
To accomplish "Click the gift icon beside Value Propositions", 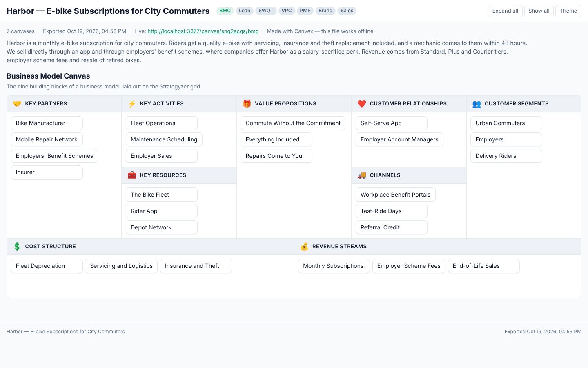I will [x=247, y=104].
